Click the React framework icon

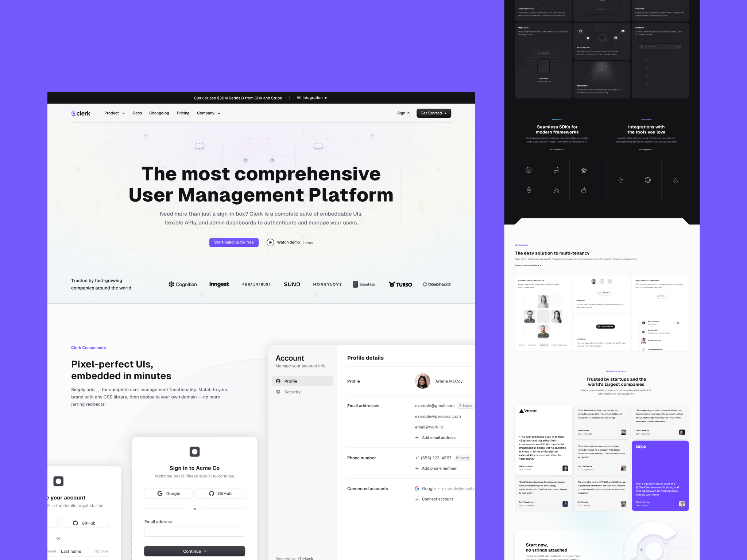[584, 170]
